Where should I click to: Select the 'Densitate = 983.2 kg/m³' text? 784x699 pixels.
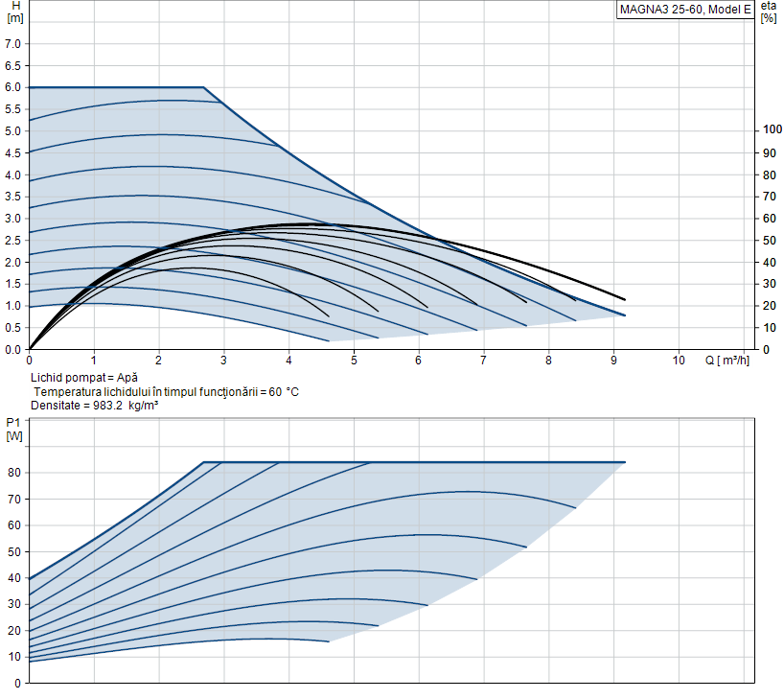[x=94, y=406]
